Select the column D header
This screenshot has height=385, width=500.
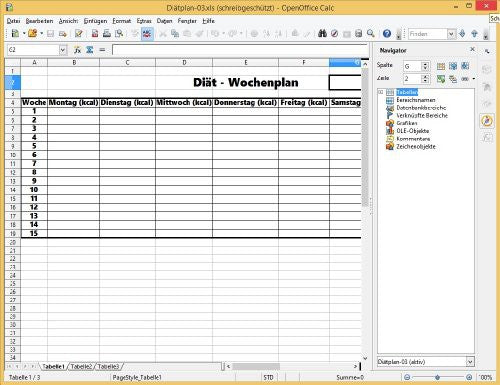click(x=184, y=62)
